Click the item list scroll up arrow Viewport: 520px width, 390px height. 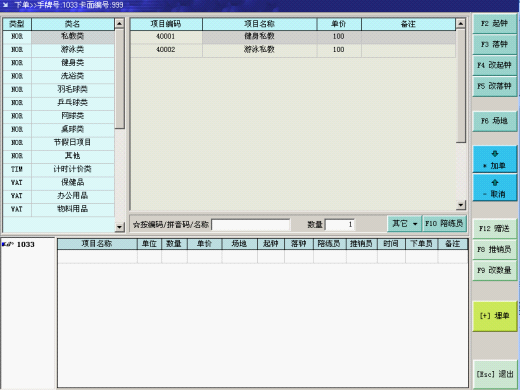click(460, 24)
